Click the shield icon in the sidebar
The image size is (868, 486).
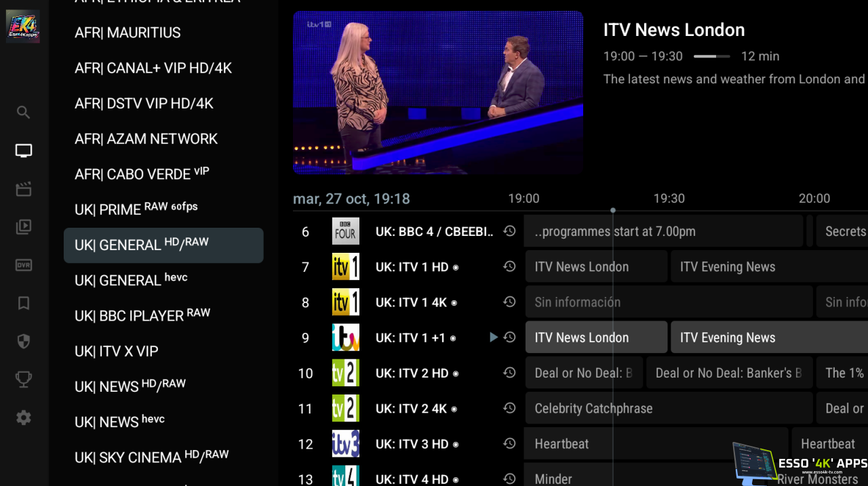coord(24,342)
